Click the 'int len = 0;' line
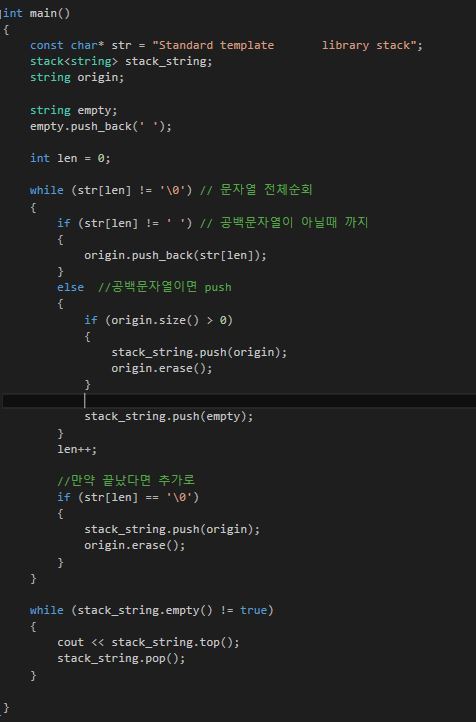This screenshot has width=476, height=722. tap(70, 158)
